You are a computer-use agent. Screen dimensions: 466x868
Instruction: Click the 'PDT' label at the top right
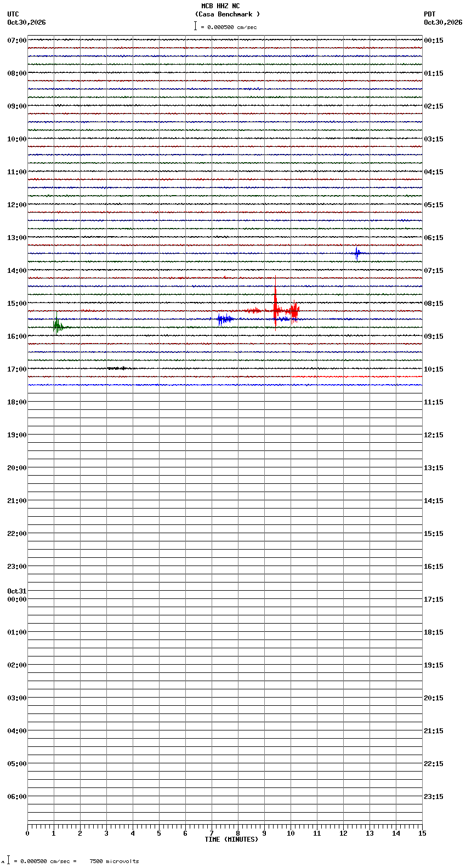coord(430,14)
